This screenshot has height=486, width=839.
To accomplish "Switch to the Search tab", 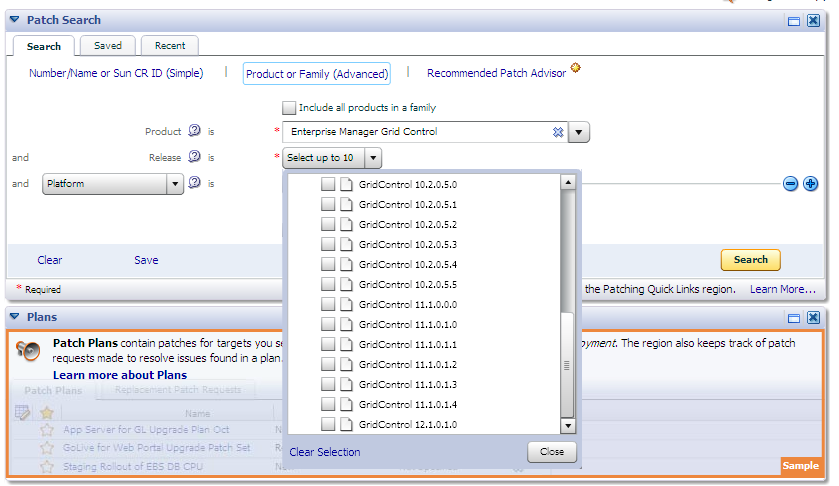I will click(x=44, y=47).
